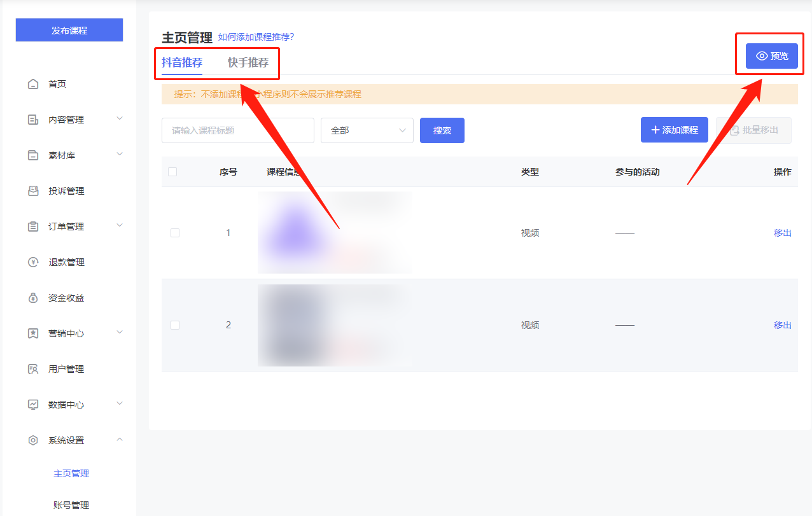Click the 投诉管理 icon in sidebar

33,191
